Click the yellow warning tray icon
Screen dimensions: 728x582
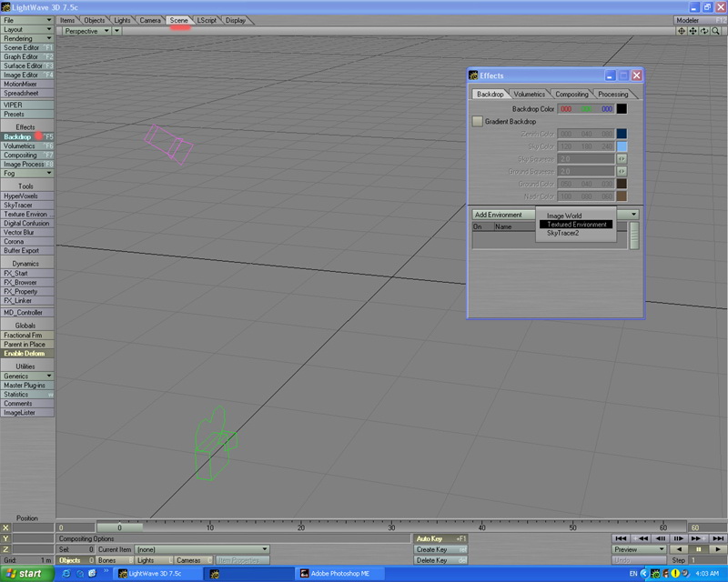[674, 574]
